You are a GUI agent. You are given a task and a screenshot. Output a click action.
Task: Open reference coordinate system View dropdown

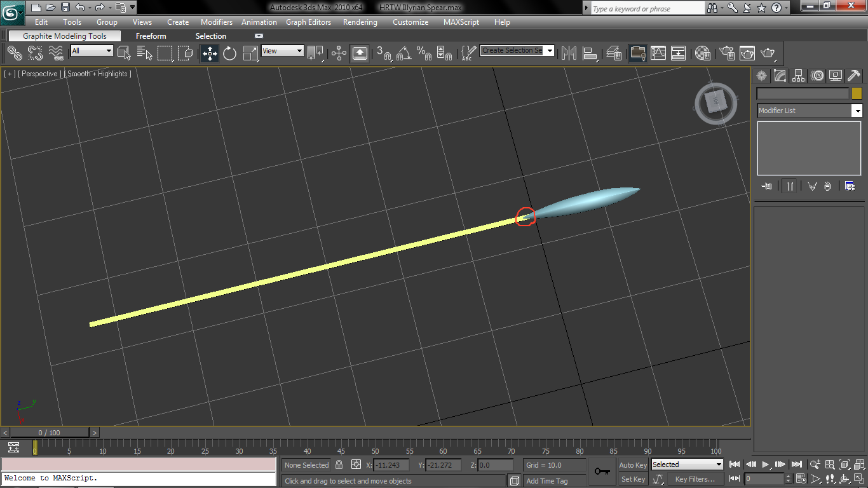(x=283, y=51)
